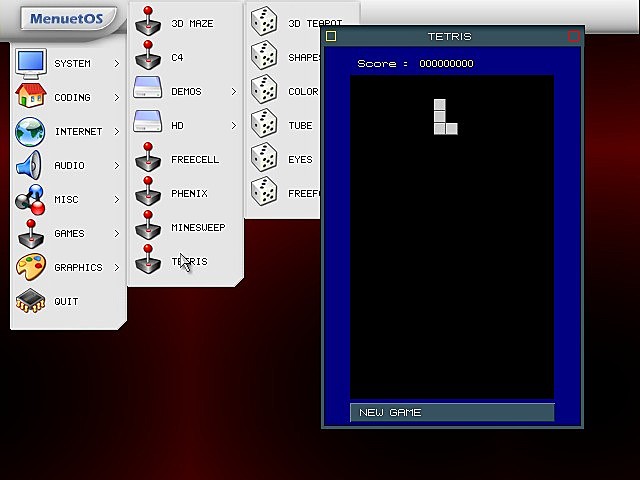
Task: Expand the INTERNET submenu arrow
Action: point(117,131)
